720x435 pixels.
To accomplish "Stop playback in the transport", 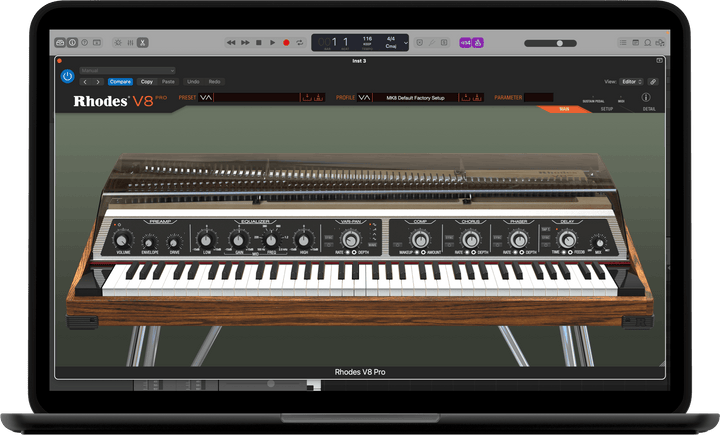I will (x=259, y=43).
